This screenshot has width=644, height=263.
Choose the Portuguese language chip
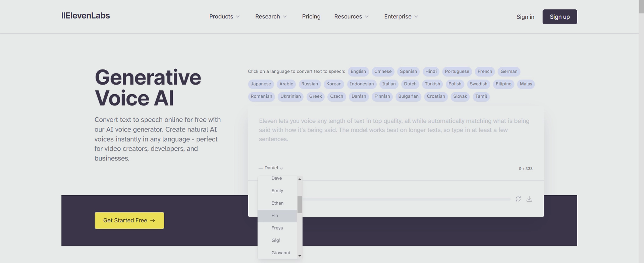[x=457, y=71]
